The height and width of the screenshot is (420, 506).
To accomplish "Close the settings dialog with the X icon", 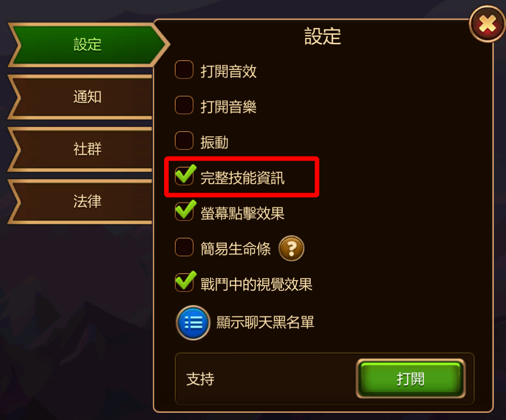I will (x=487, y=24).
